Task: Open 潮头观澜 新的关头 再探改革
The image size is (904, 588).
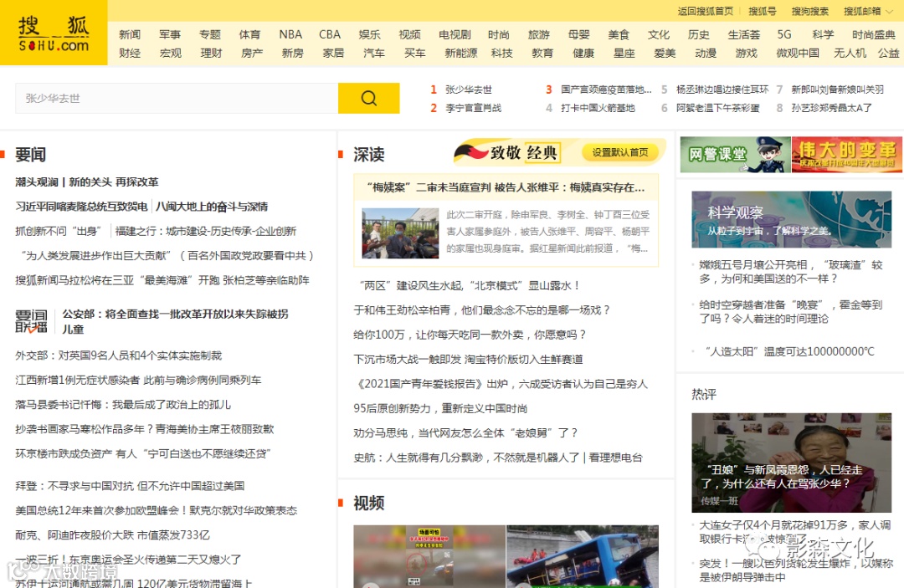Action: (x=86, y=182)
